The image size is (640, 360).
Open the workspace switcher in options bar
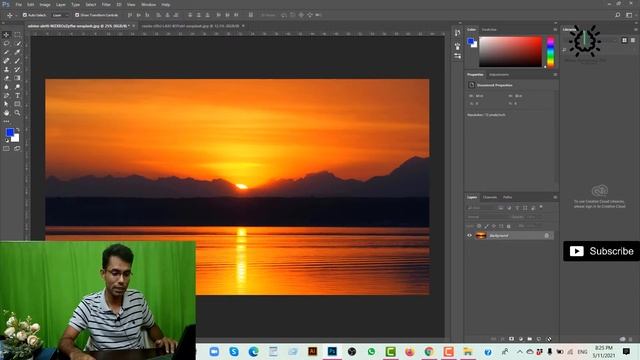[629, 15]
